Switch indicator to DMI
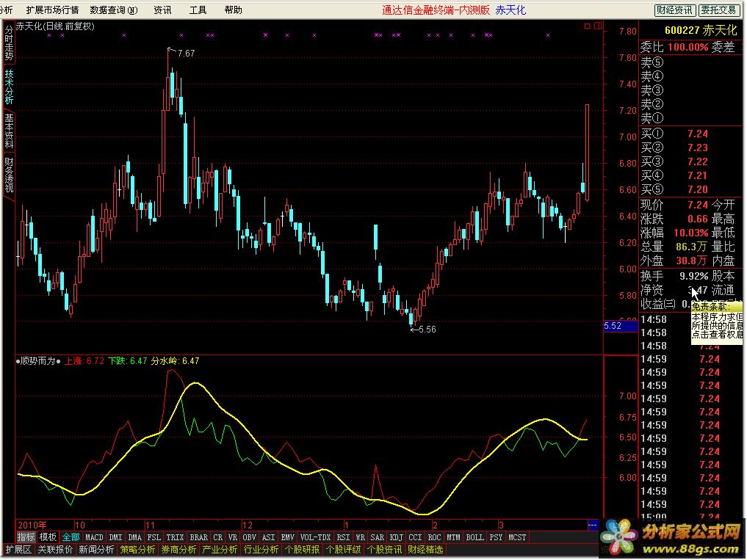 (116, 537)
